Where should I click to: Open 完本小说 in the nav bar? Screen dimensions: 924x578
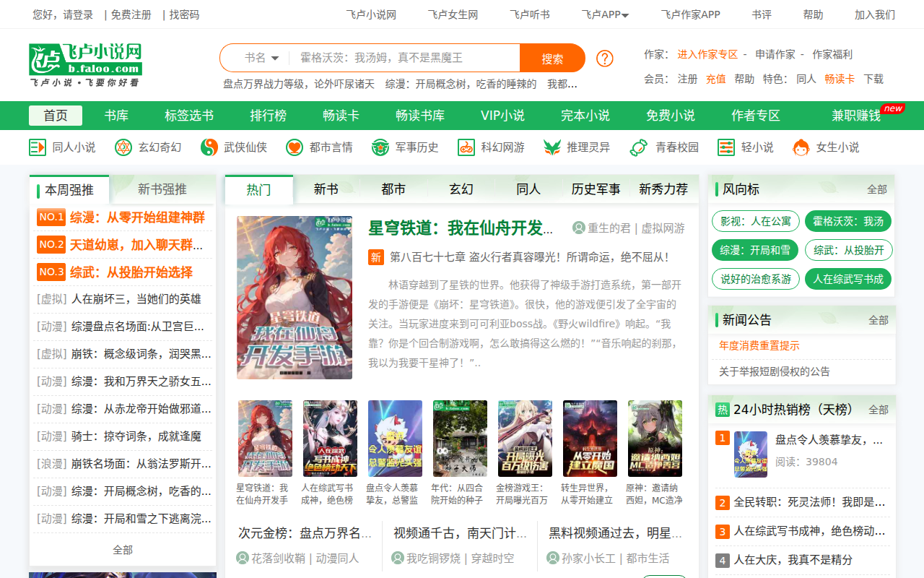[x=585, y=116]
